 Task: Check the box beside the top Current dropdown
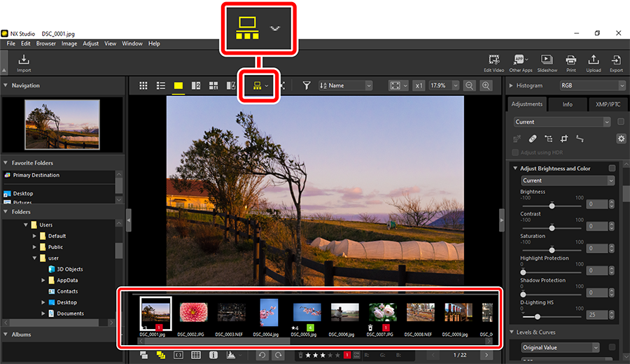tap(621, 122)
